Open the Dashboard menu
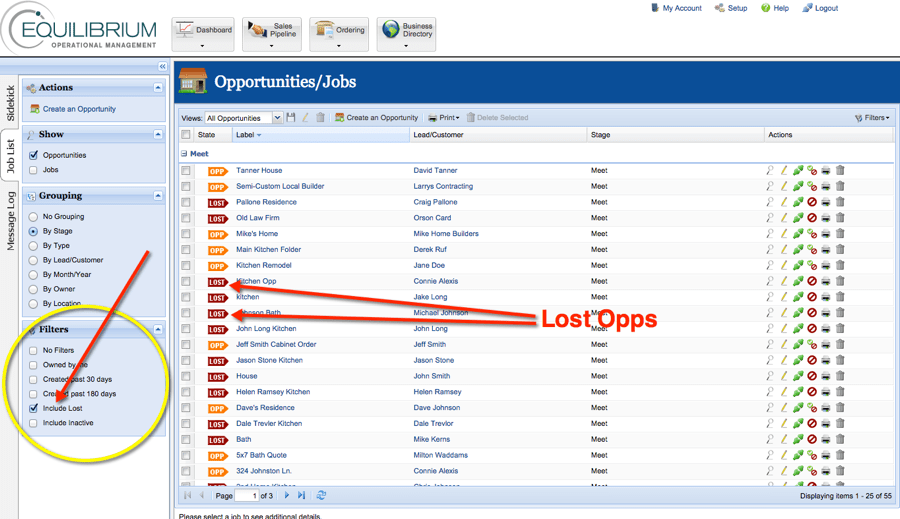The height and width of the screenshot is (519, 900). 203,34
